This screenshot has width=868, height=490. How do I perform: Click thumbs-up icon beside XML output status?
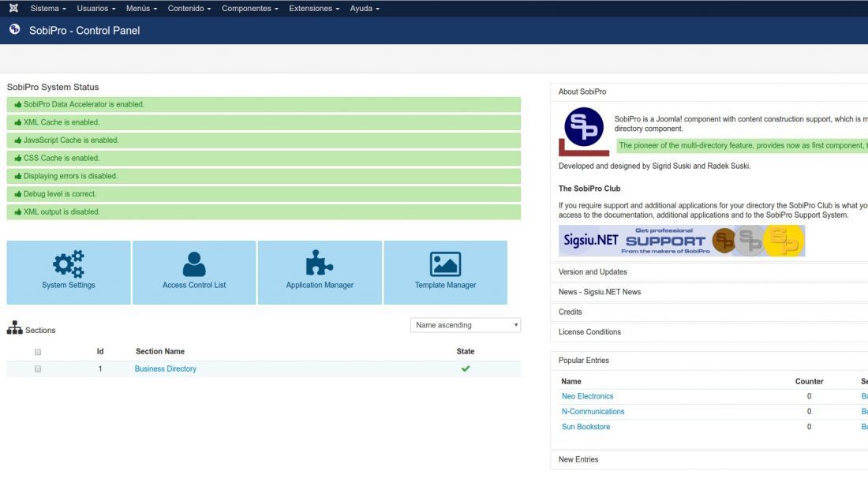(x=17, y=212)
